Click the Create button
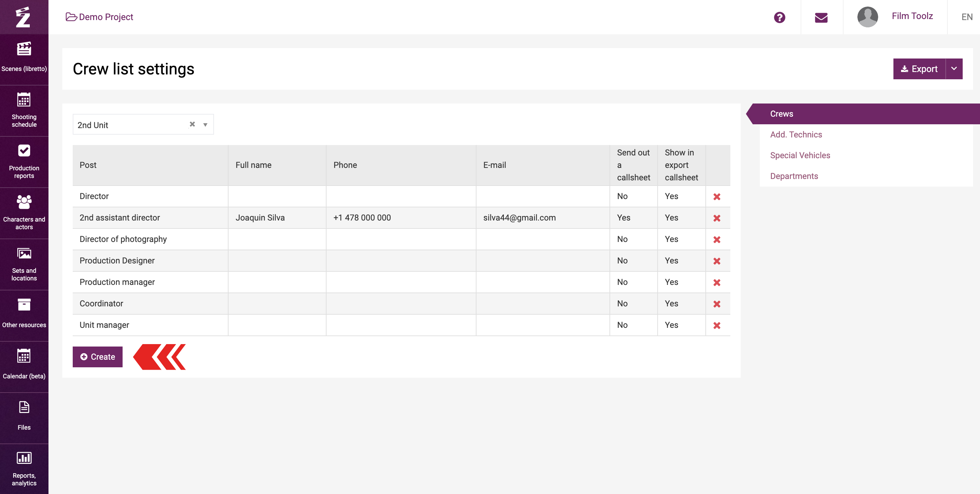980x494 pixels. (x=97, y=357)
